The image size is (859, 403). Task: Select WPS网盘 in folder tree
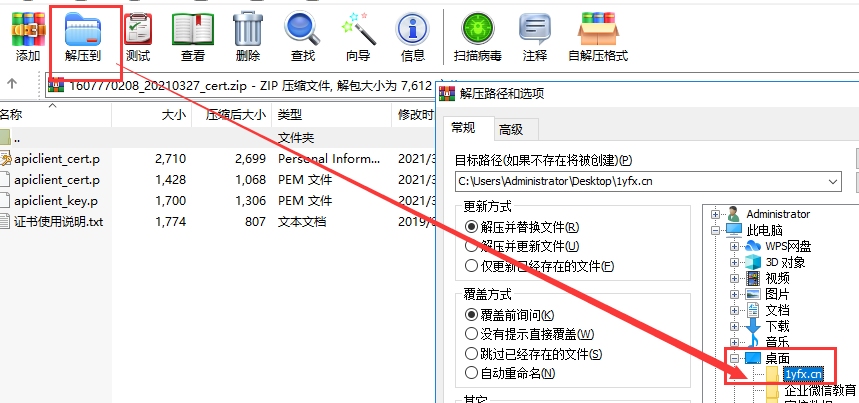[x=788, y=246]
